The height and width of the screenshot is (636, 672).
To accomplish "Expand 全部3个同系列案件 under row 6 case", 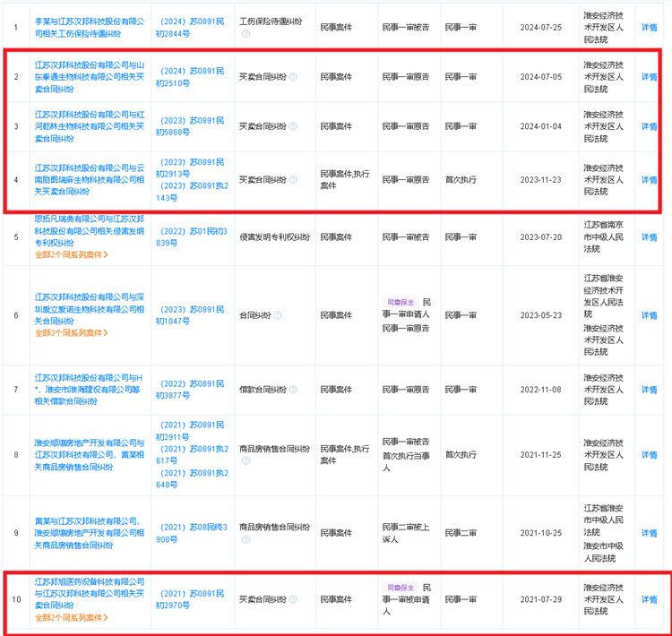I will [x=71, y=332].
